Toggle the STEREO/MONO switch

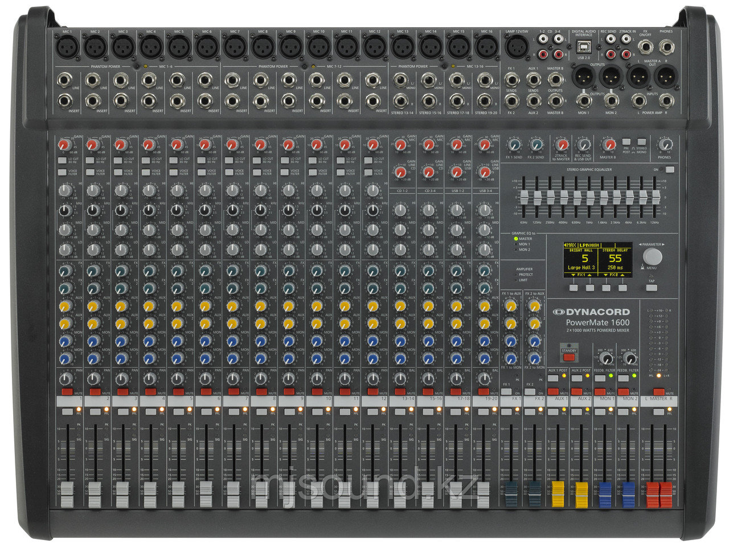(641, 141)
